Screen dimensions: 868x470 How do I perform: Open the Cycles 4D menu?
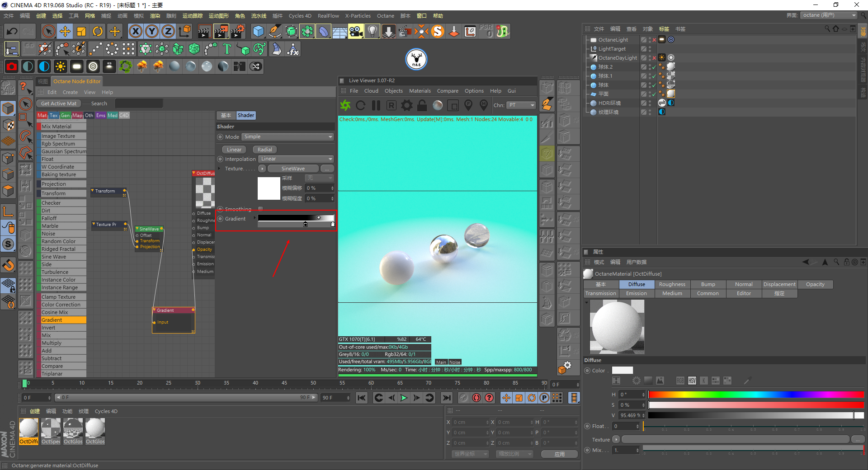coord(300,16)
